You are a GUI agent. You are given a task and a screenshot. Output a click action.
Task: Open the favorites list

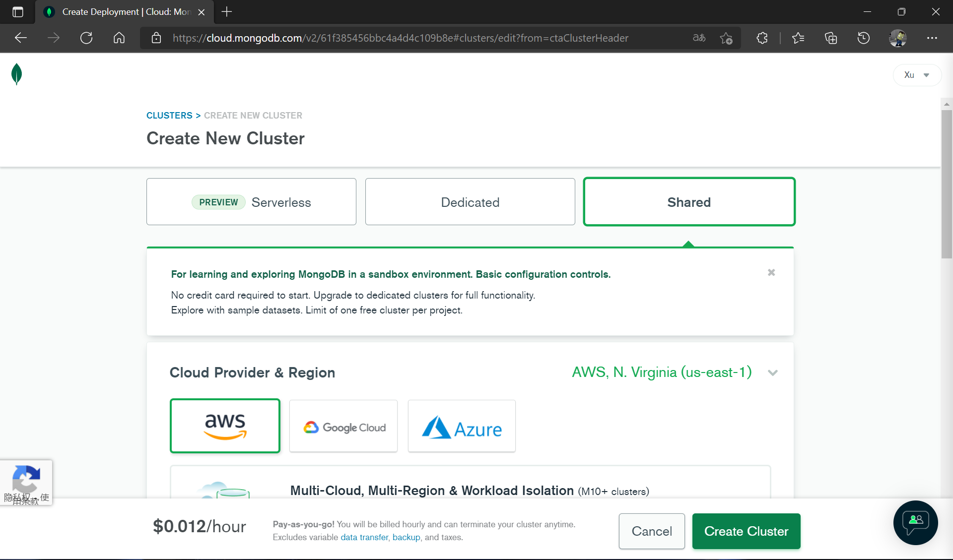[x=798, y=38]
